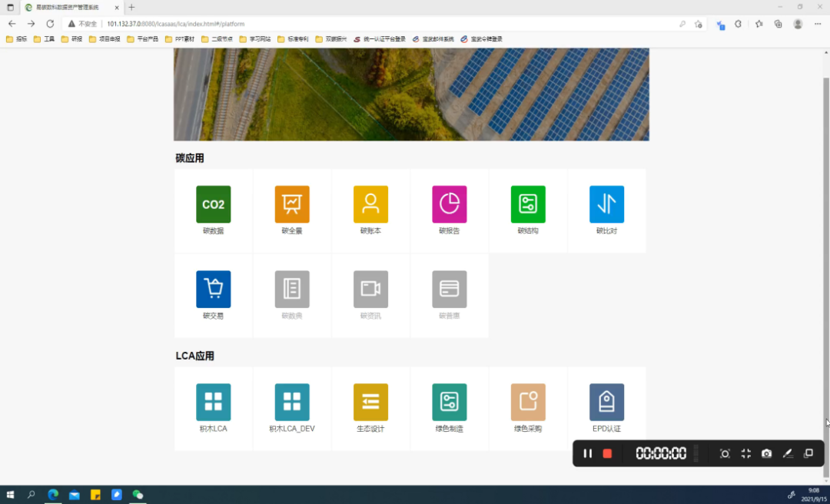Open the orange 碳全景 presentation icon
Image resolution: width=830 pixels, height=504 pixels.
[292, 204]
